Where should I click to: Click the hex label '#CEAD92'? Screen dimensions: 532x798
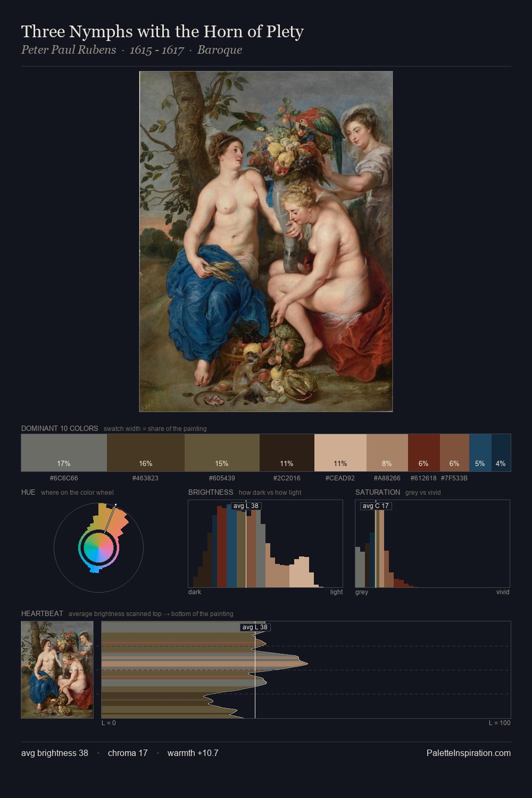pyautogui.click(x=340, y=478)
